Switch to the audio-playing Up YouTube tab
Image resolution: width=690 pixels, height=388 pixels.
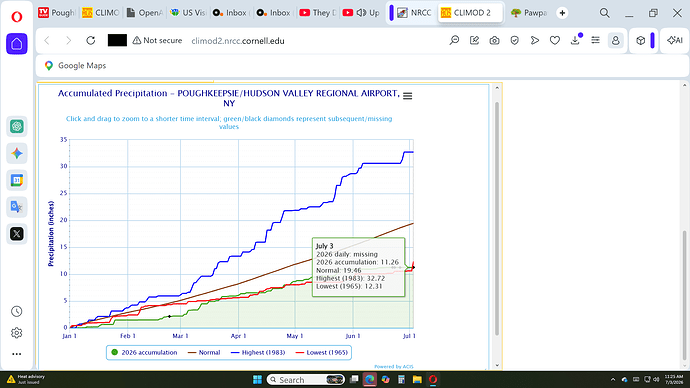[x=361, y=13]
